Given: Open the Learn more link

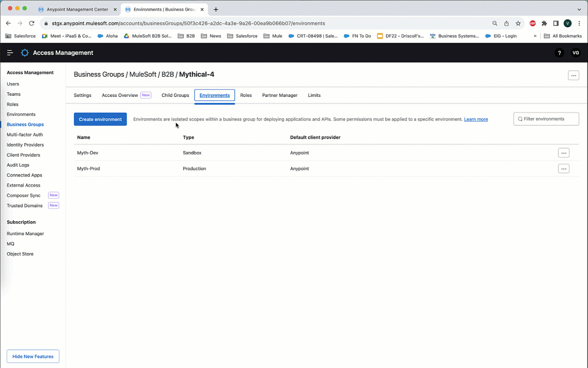Looking at the screenshot, I should tap(476, 119).
